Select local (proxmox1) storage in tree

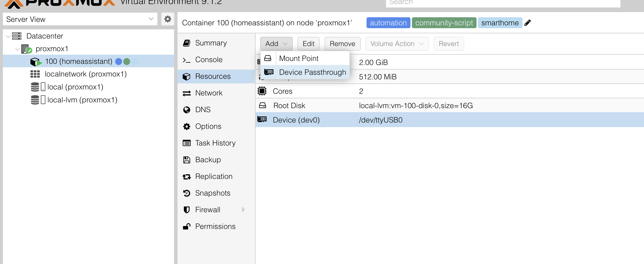click(x=75, y=87)
